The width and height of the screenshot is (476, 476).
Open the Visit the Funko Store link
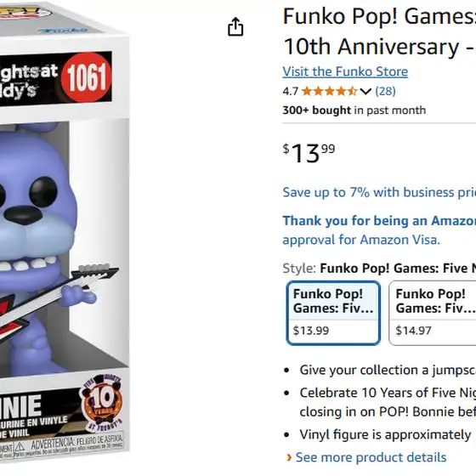pyautogui.click(x=345, y=71)
